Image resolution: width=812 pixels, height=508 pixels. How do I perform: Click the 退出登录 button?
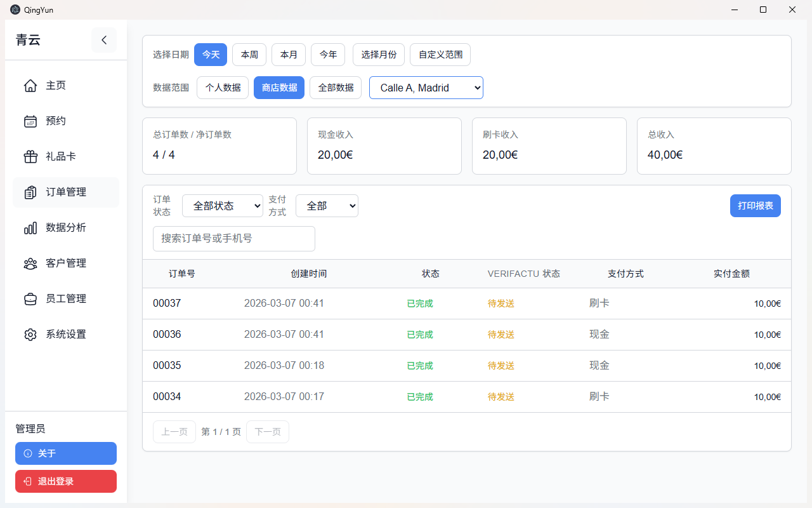click(66, 481)
